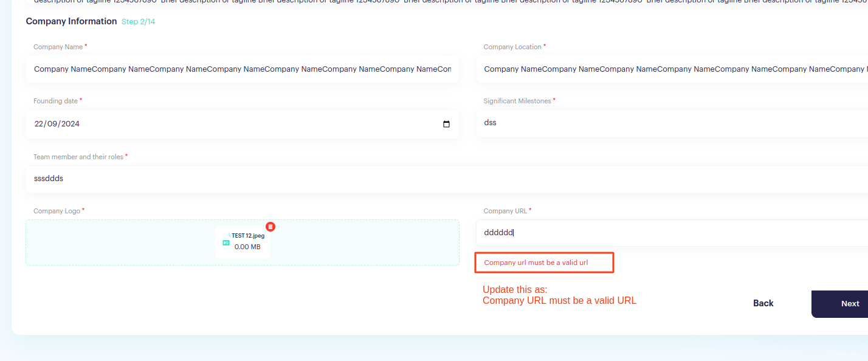Image resolution: width=868 pixels, height=361 pixels.
Task: Click the 'Founding date' label
Action: click(55, 101)
